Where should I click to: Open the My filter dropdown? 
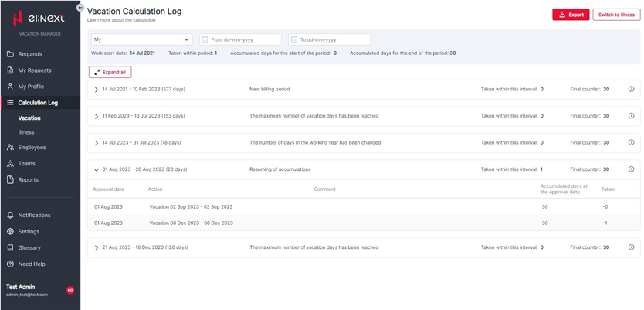141,39
